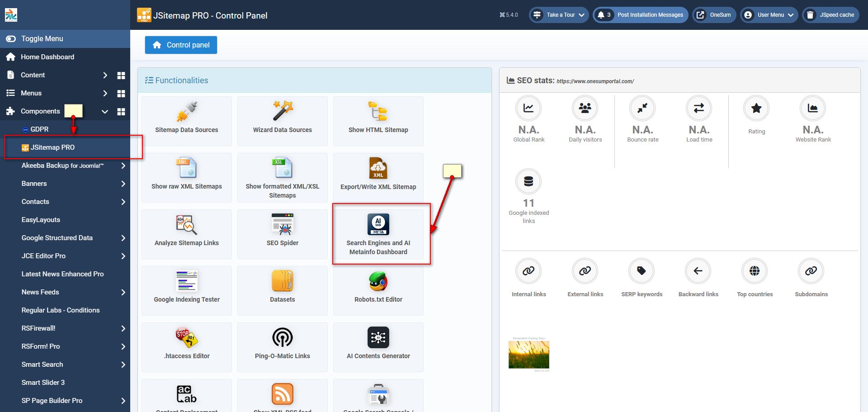Expand JCE Editor Pro submenu
The image size is (868, 412).
click(x=123, y=256)
